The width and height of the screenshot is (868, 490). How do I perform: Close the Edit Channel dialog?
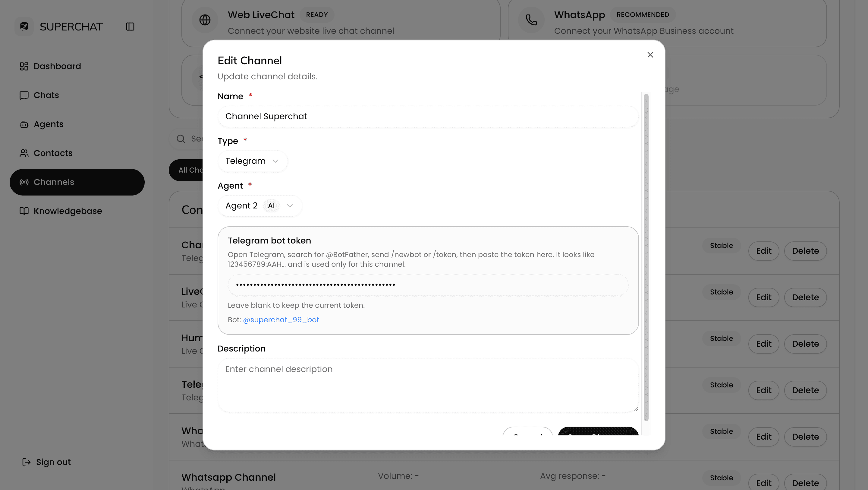[x=650, y=55]
